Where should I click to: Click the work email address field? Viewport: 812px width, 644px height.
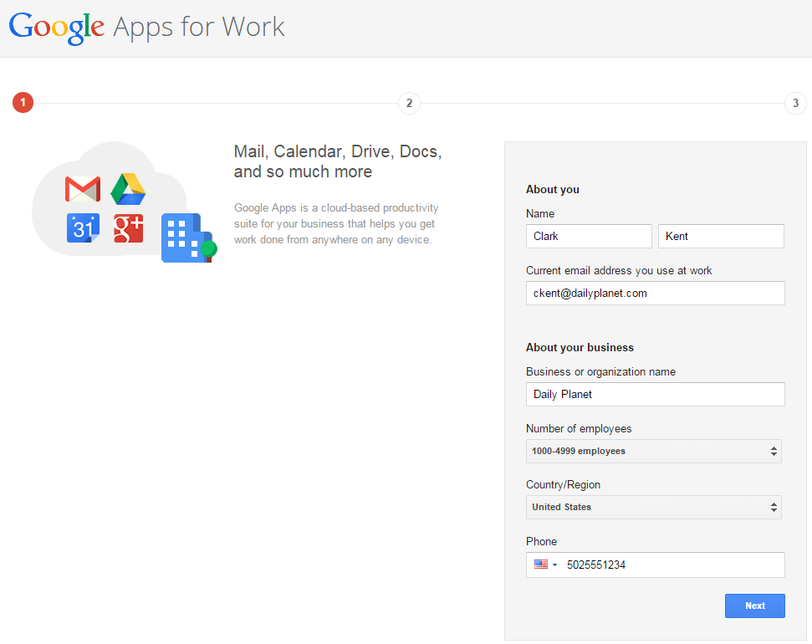[655, 294]
